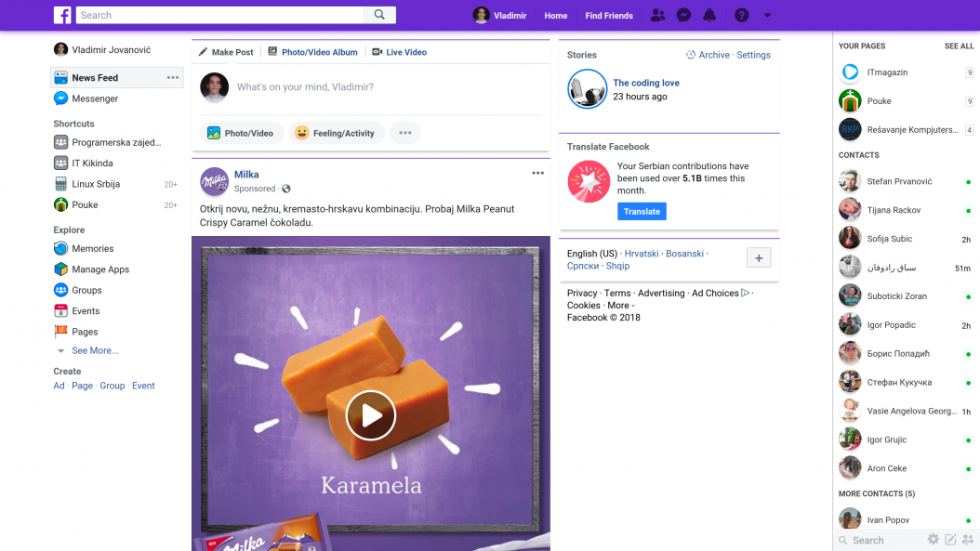The height and width of the screenshot is (551, 980).
Task: Expand more post options ellipsis in composer
Action: click(x=405, y=133)
